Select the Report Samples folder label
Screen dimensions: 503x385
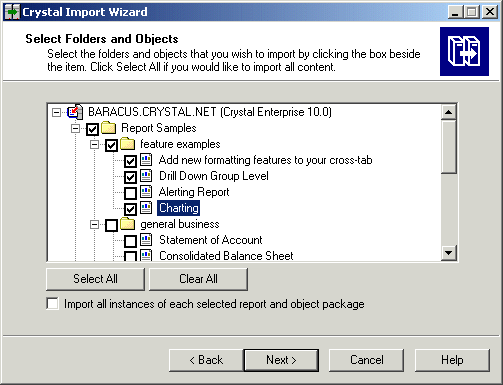click(159, 128)
